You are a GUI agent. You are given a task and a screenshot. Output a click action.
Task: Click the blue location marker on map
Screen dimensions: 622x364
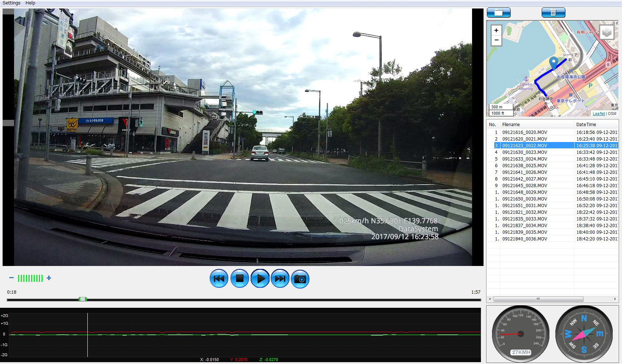coord(554,63)
